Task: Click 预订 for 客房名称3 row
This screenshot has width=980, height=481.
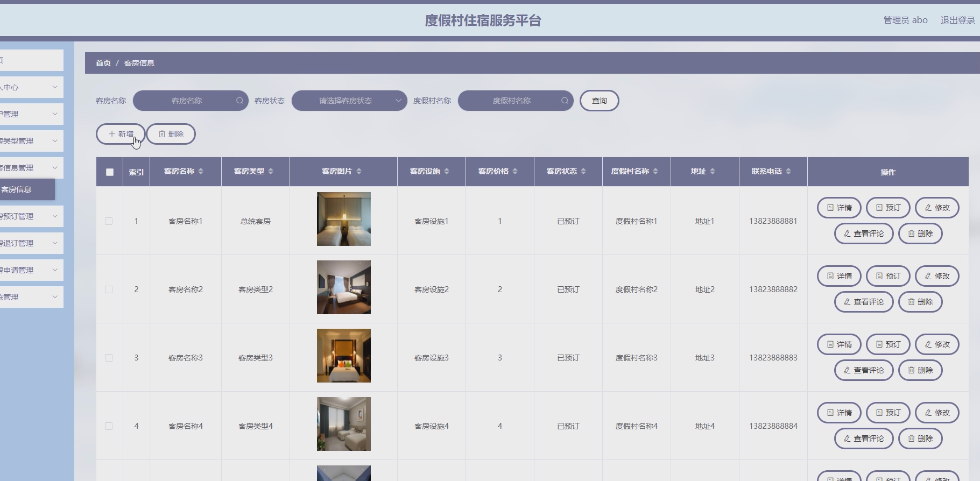Action: pos(888,344)
